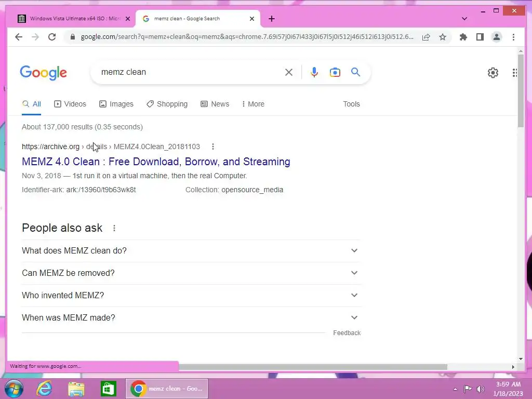Switch to the News tab
Image resolution: width=532 pixels, height=399 pixels.
[x=215, y=104]
